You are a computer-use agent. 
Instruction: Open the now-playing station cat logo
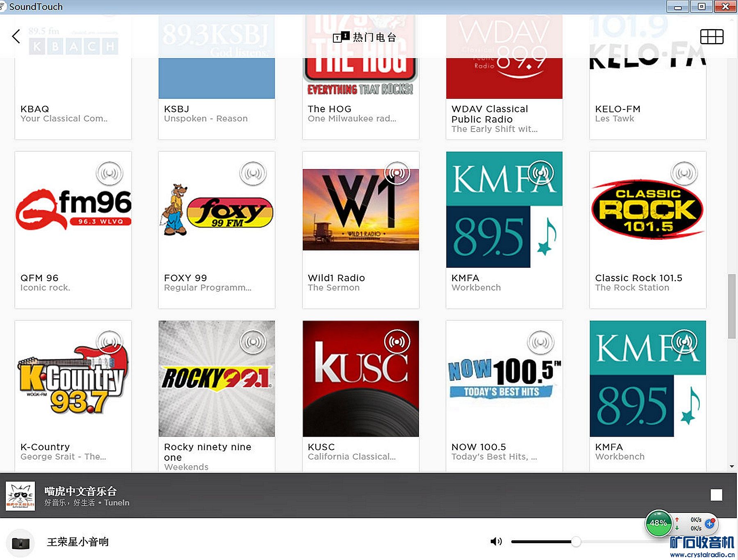20,496
